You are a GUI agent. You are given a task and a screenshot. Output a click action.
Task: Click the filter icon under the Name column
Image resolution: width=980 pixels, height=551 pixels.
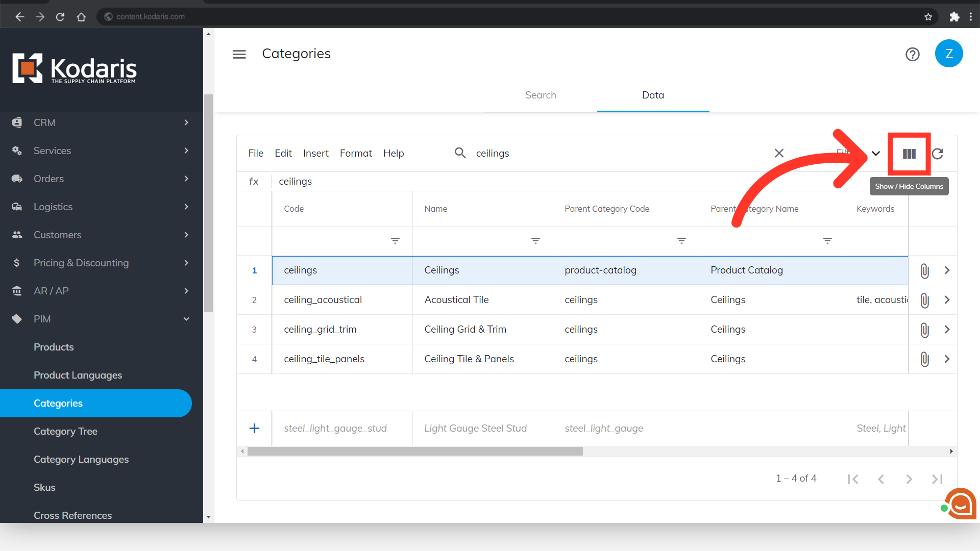coord(535,241)
